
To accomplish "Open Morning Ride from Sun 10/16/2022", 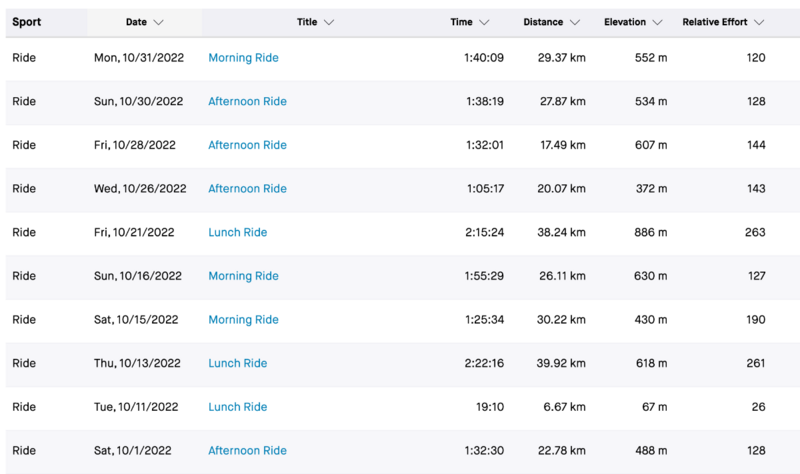I will point(243,276).
